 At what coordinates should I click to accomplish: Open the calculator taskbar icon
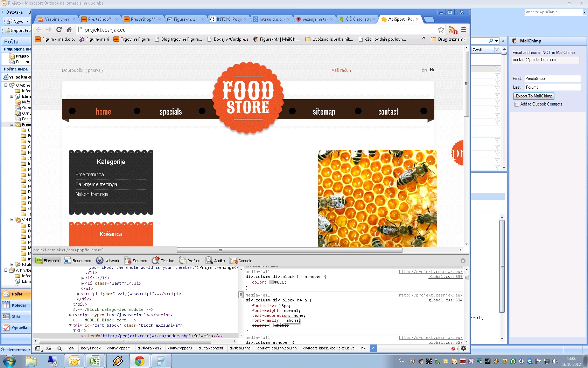coord(161,361)
